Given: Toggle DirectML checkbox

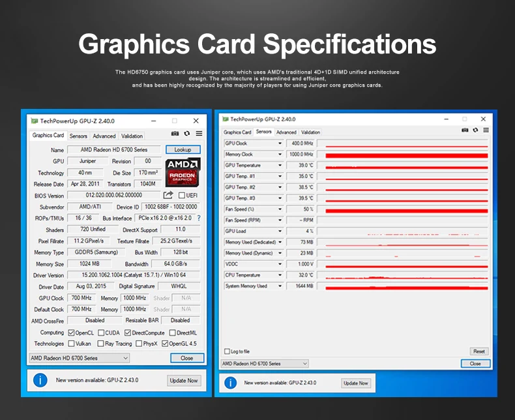Looking at the screenshot, I should [173, 333].
